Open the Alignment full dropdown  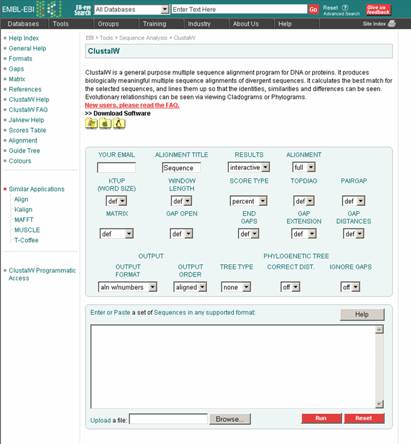point(304,167)
